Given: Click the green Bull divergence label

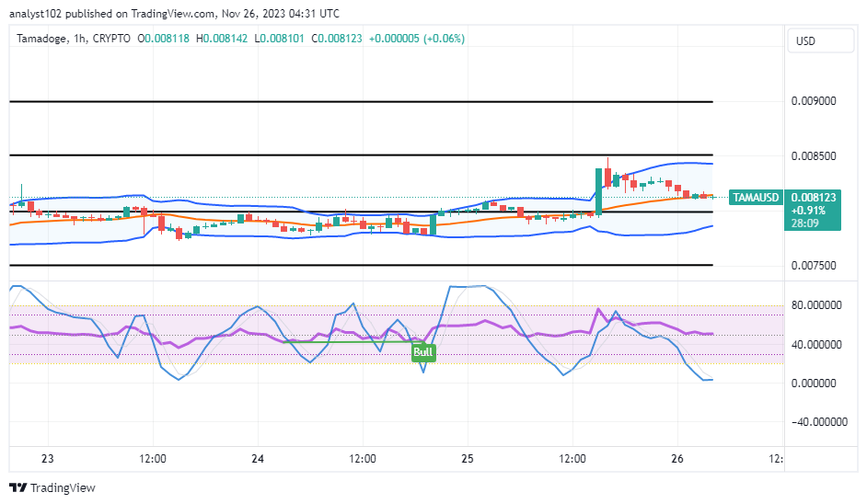Looking at the screenshot, I should point(423,352).
